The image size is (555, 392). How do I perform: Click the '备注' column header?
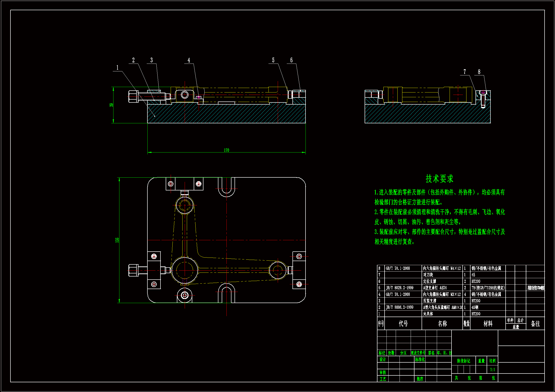tap(535, 324)
